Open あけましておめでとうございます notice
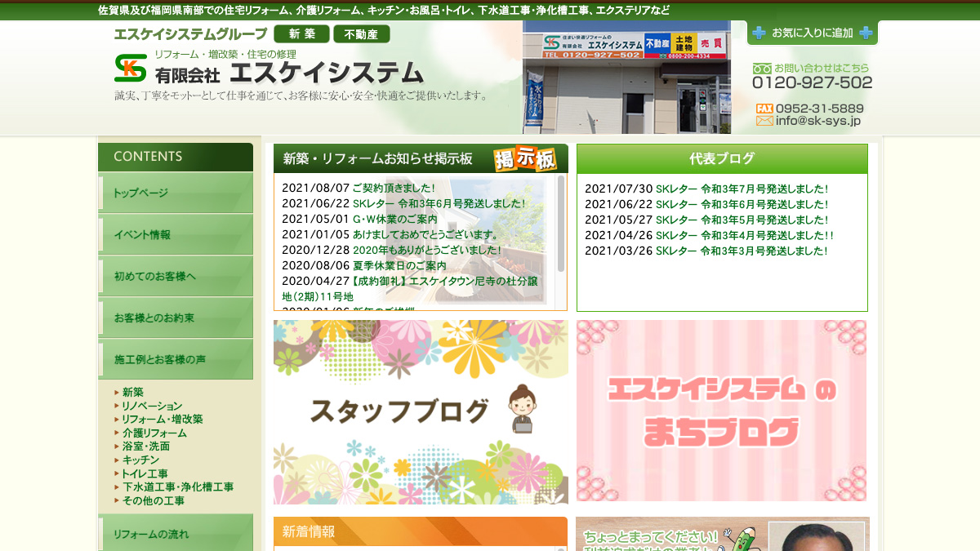The width and height of the screenshot is (980, 551). [x=425, y=234]
